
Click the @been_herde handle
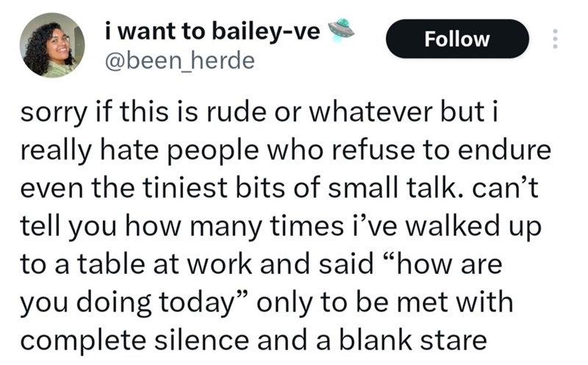tap(180, 60)
